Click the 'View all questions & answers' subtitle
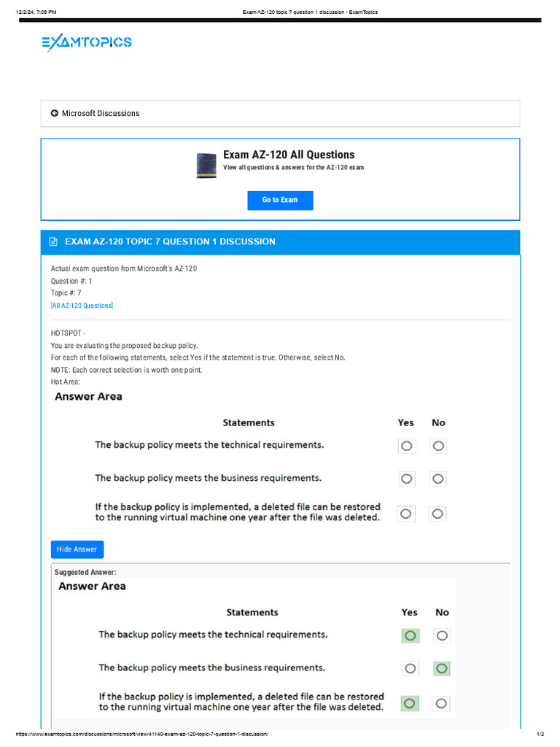 (x=293, y=168)
